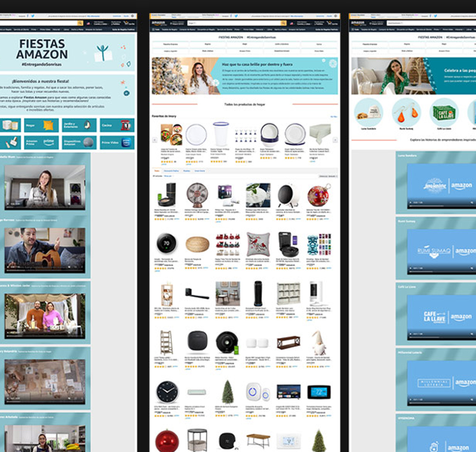Click the Amazon logo in right page header
Viewport: 476px width, 452px height.
tap(358, 23)
